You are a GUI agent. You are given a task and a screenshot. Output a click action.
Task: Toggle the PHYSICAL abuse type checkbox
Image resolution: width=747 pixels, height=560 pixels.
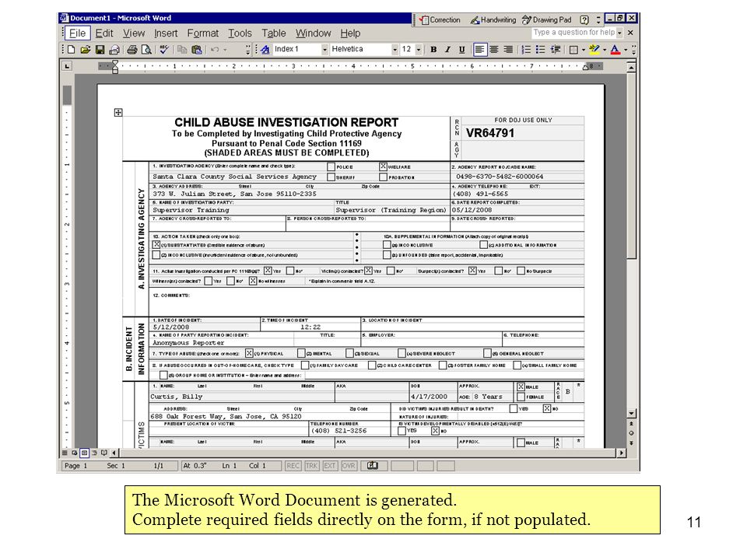(249, 353)
